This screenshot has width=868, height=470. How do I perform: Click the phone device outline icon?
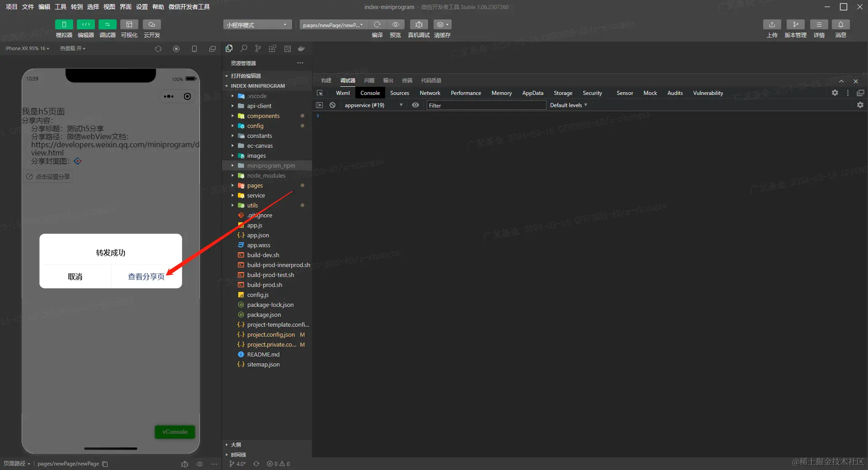point(194,49)
